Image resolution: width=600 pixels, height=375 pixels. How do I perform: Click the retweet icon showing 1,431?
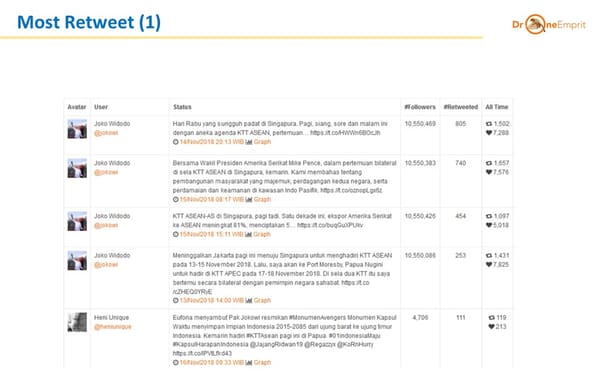point(489,256)
